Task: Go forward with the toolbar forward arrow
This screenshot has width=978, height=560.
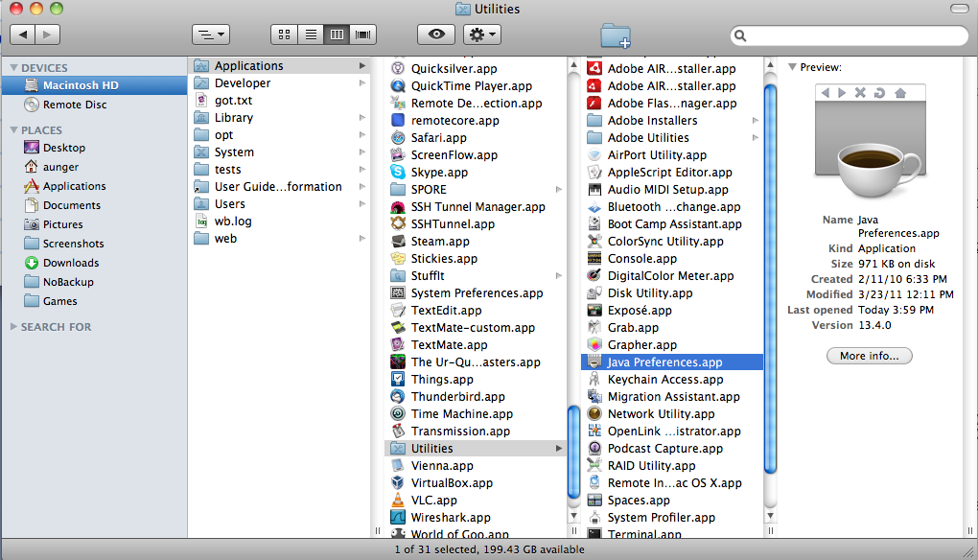Action: [47, 35]
